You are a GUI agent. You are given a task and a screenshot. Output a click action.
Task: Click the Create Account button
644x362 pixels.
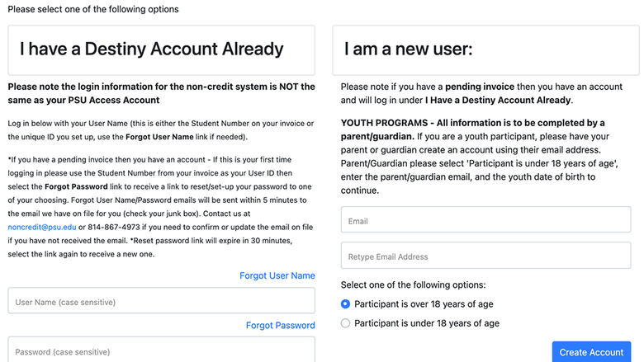(591, 352)
